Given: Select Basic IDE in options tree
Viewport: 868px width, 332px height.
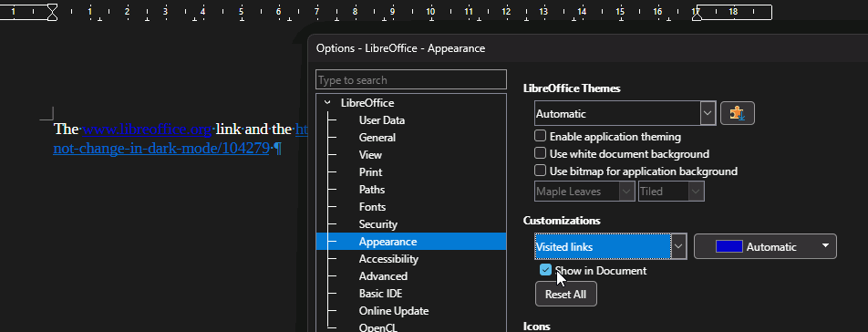Looking at the screenshot, I should 381,294.
